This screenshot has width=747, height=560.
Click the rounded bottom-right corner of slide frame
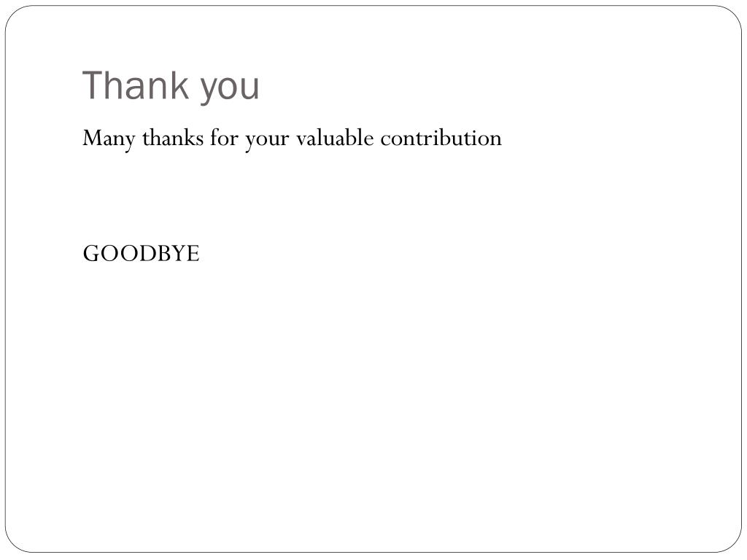732,543
